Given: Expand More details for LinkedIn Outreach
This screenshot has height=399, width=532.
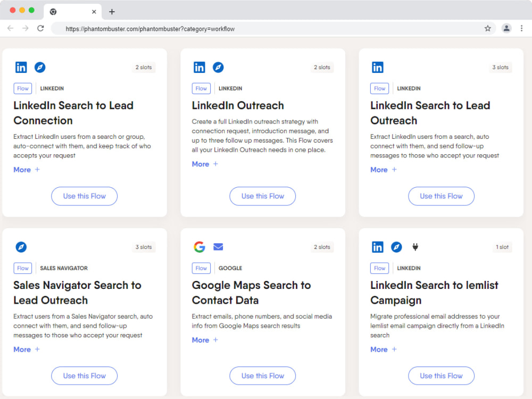Looking at the screenshot, I should (205, 164).
